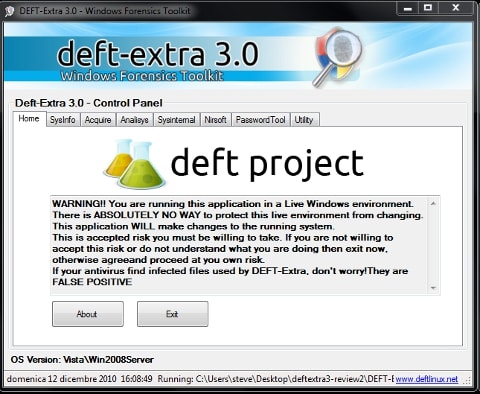Maximize the DEFT-Extra window
This screenshot has height=394, width=480.
coord(428,8)
